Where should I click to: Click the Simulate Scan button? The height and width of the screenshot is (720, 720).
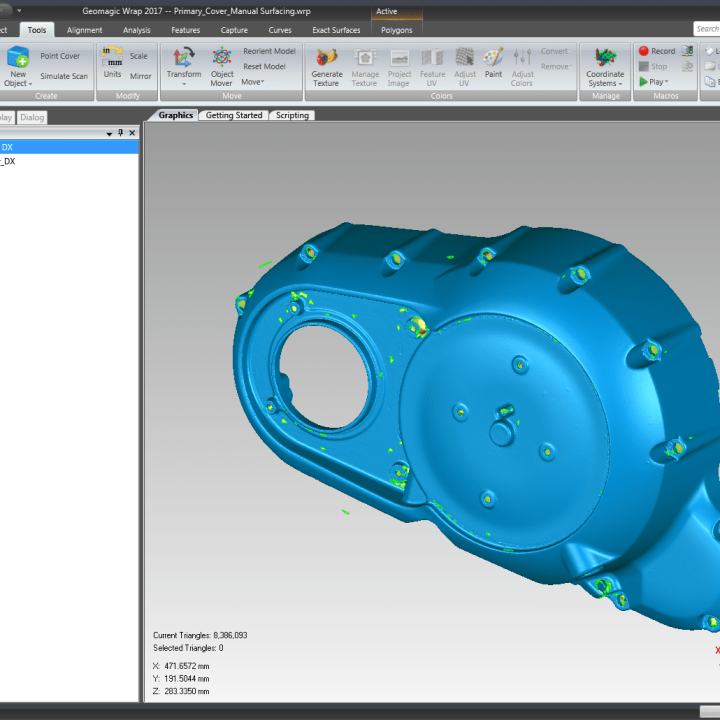pyautogui.click(x=64, y=76)
